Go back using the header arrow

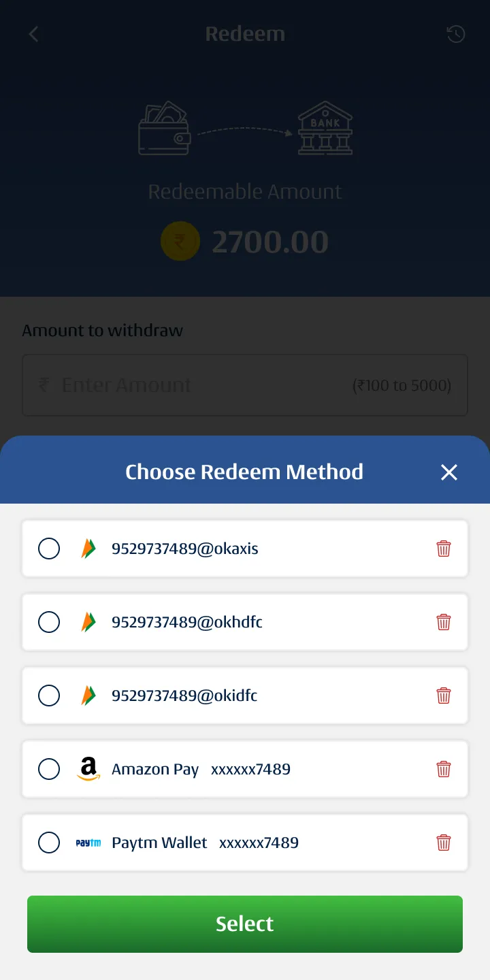(33, 34)
